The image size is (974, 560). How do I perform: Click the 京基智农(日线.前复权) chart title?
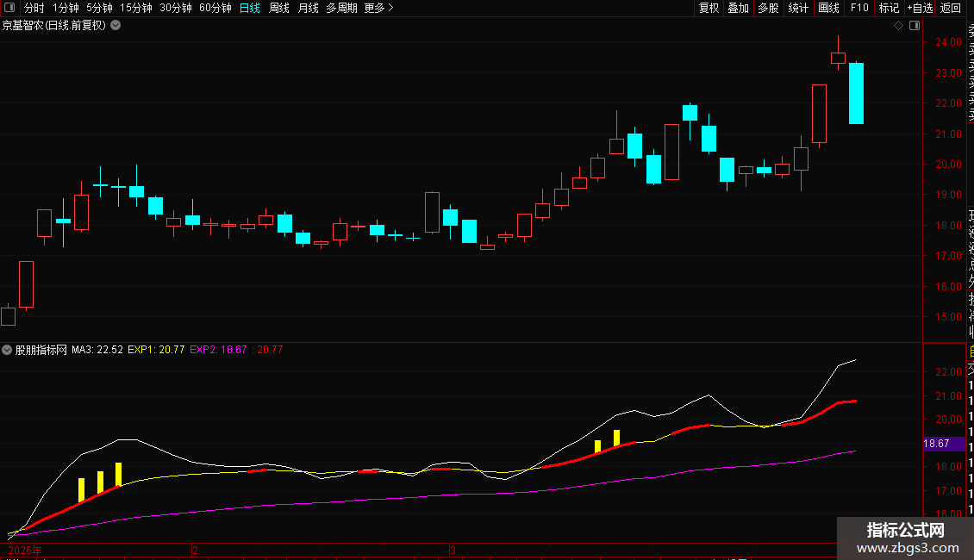pyautogui.click(x=54, y=26)
